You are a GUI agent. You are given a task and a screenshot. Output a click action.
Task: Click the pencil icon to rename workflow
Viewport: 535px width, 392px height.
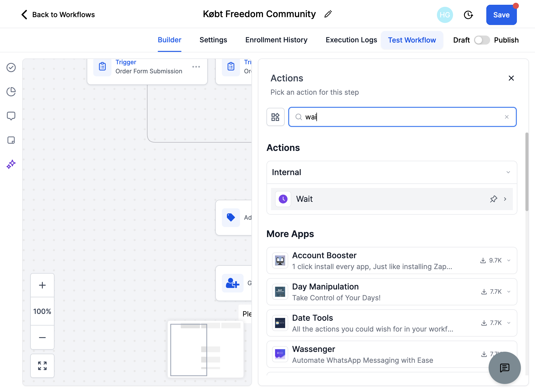328,14
